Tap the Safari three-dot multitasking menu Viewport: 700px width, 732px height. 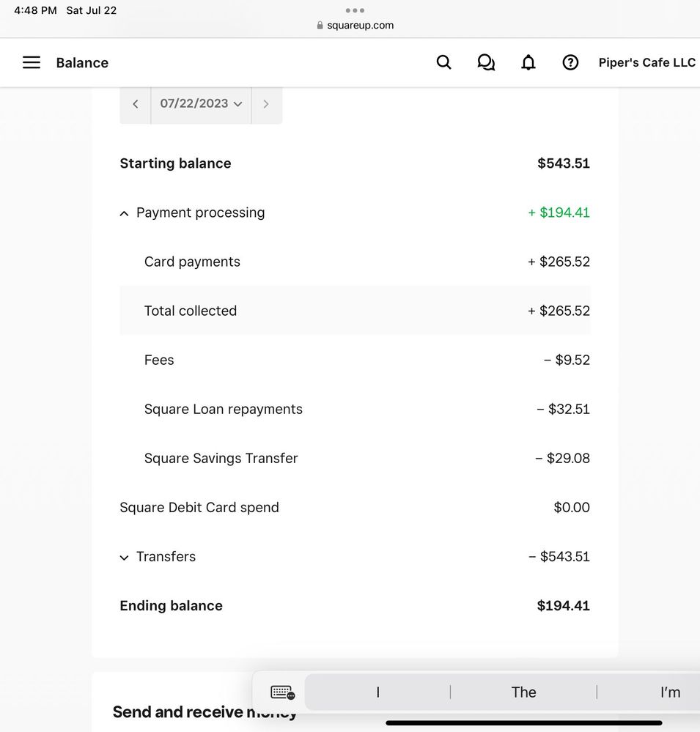(x=355, y=10)
